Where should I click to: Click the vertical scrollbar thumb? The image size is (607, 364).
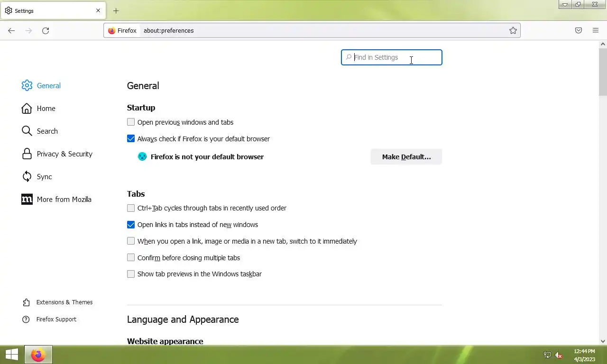[603, 72]
